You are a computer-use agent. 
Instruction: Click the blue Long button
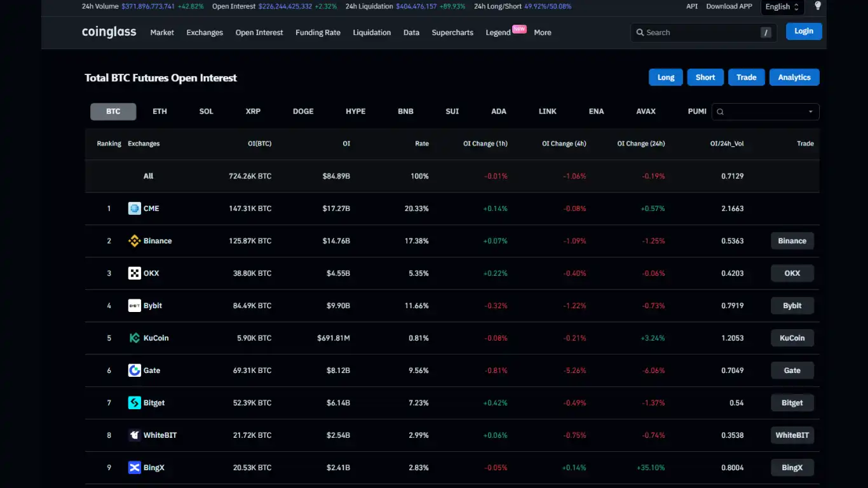click(666, 78)
